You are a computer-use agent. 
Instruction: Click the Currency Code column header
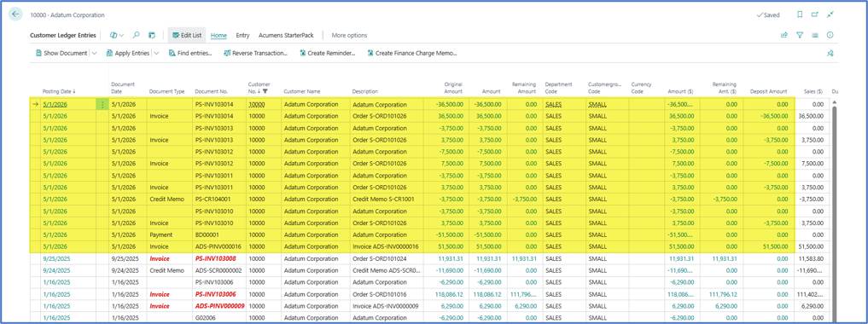coord(642,88)
